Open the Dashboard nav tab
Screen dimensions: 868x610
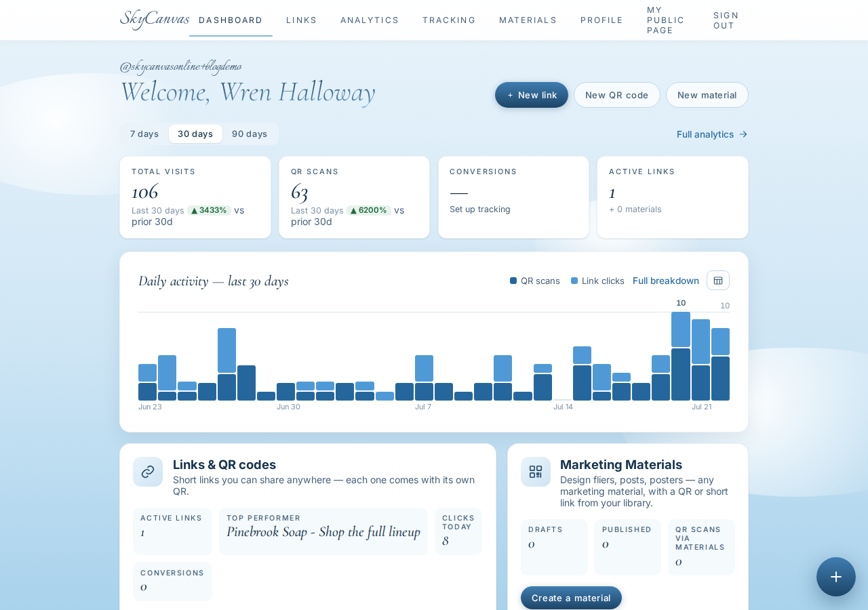click(x=231, y=20)
